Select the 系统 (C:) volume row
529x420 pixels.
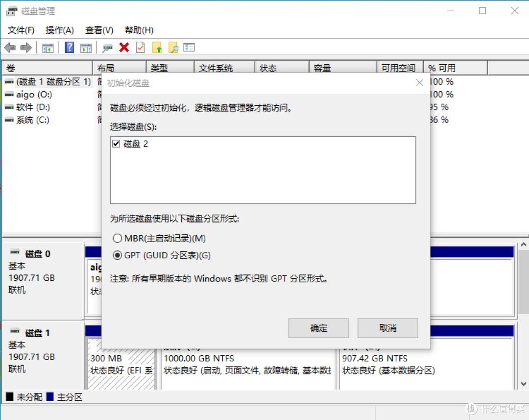tap(27, 120)
